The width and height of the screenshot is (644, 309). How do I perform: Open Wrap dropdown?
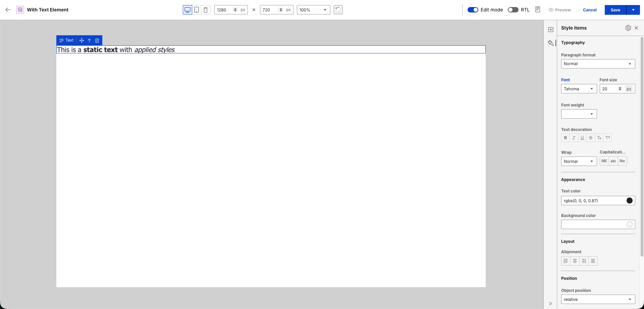pyautogui.click(x=579, y=162)
